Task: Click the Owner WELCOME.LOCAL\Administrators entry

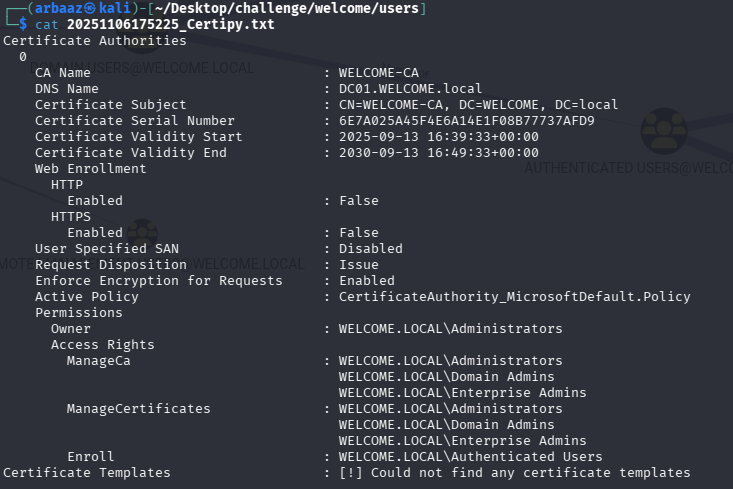Action: click(x=450, y=329)
